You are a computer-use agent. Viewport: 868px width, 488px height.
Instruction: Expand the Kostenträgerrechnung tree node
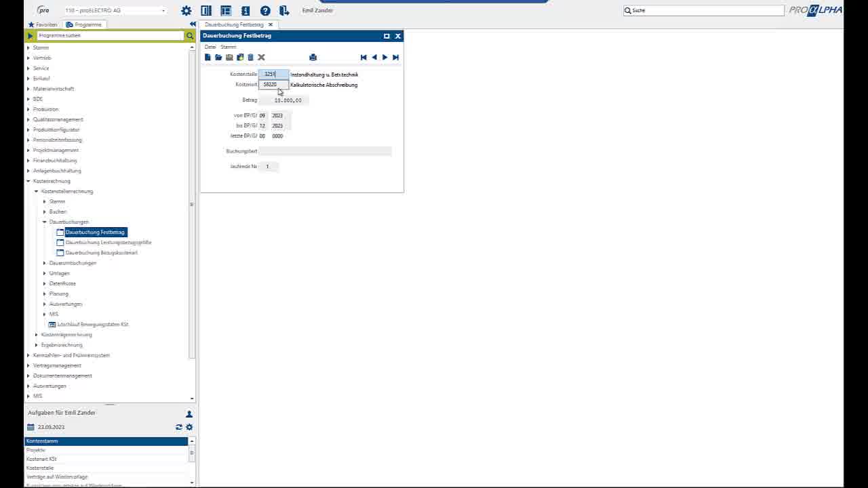(36, 335)
